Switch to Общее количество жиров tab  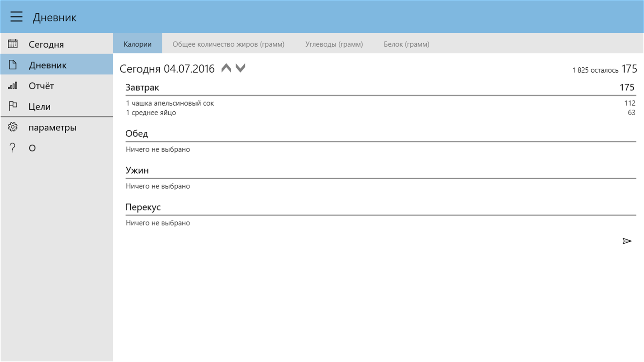click(x=228, y=44)
